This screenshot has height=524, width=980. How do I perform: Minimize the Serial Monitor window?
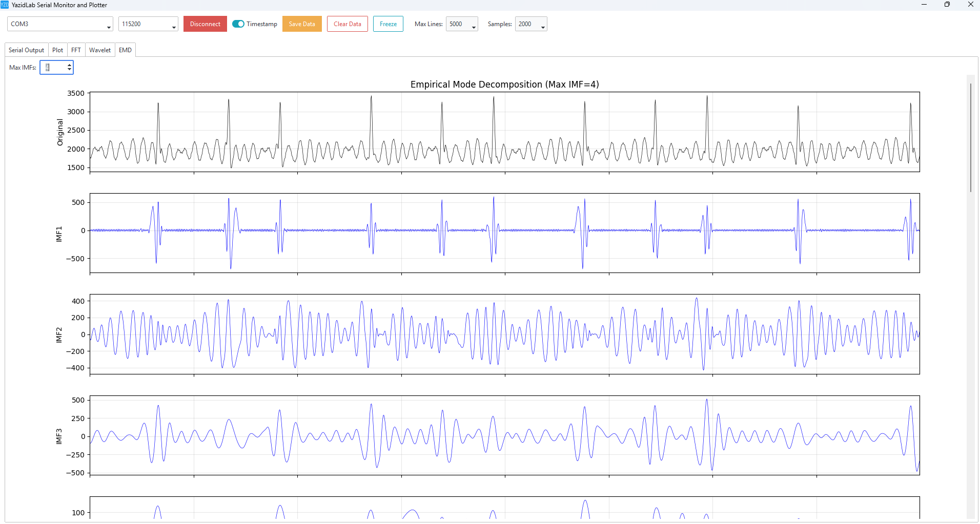tap(924, 5)
